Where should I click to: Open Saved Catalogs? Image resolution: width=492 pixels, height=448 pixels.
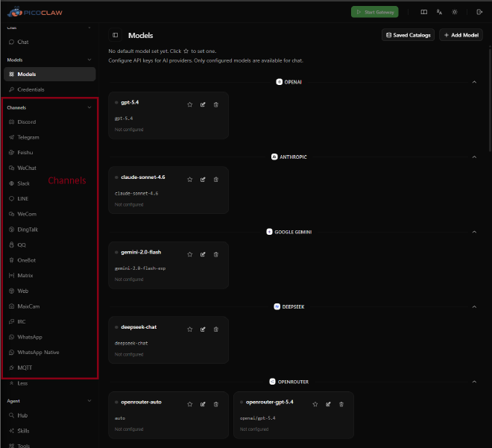click(408, 35)
